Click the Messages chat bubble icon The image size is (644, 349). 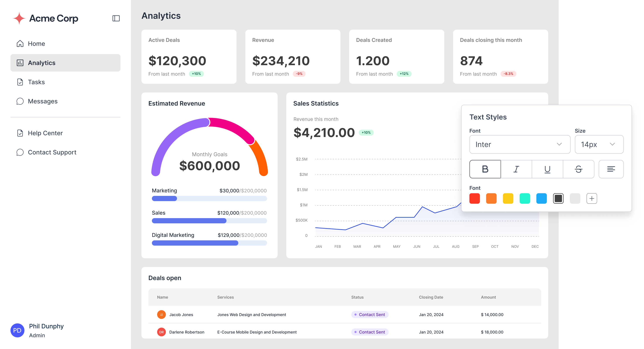20,101
